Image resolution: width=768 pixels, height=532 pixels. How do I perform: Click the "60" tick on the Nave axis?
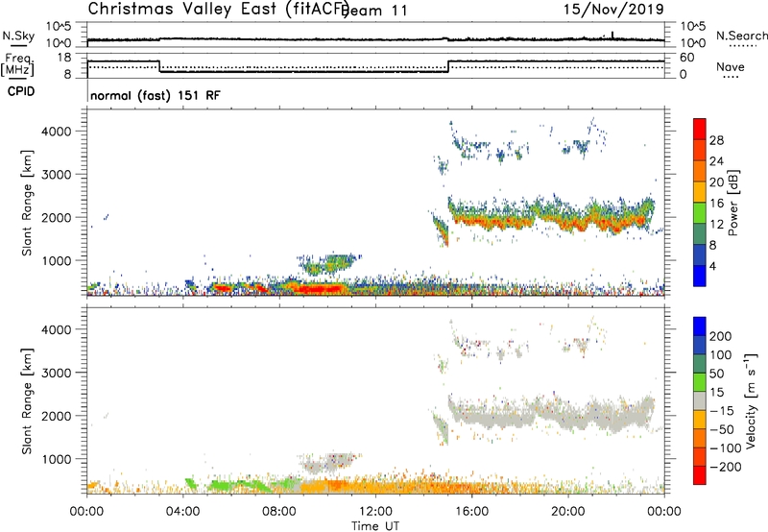point(687,58)
